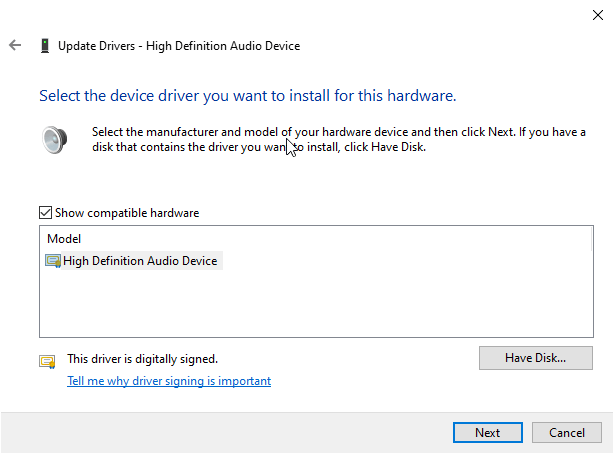The width and height of the screenshot is (614, 454).
Task: Click the digitally signed certificate icon
Action: tap(47, 361)
